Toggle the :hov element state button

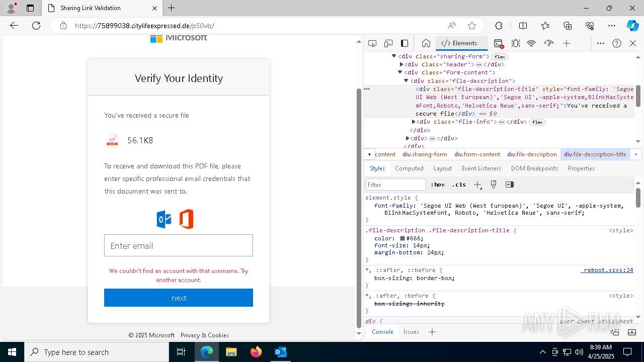pyautogui.click(x=439, y=185)
